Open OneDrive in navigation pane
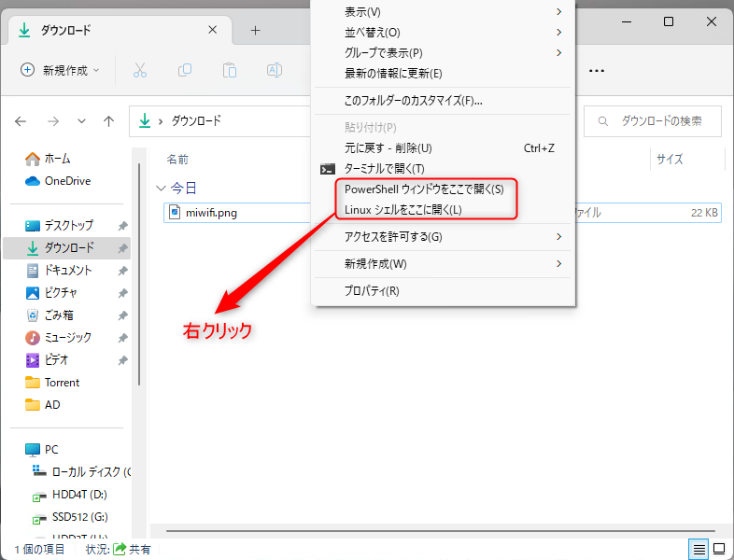Image resolution: width=734 pixels, height=560 pixels. [x=58, y=181]
